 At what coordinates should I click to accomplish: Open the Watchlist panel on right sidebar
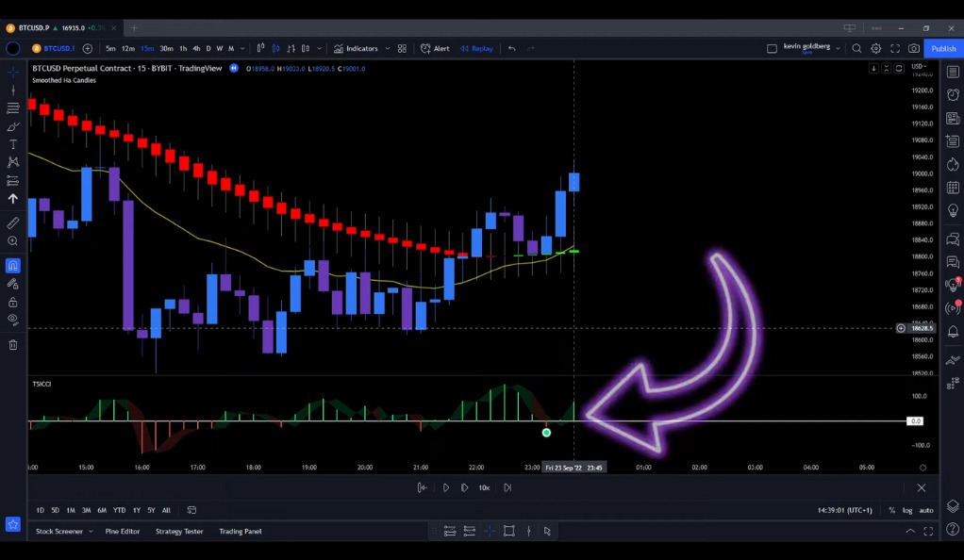point(953,72)
